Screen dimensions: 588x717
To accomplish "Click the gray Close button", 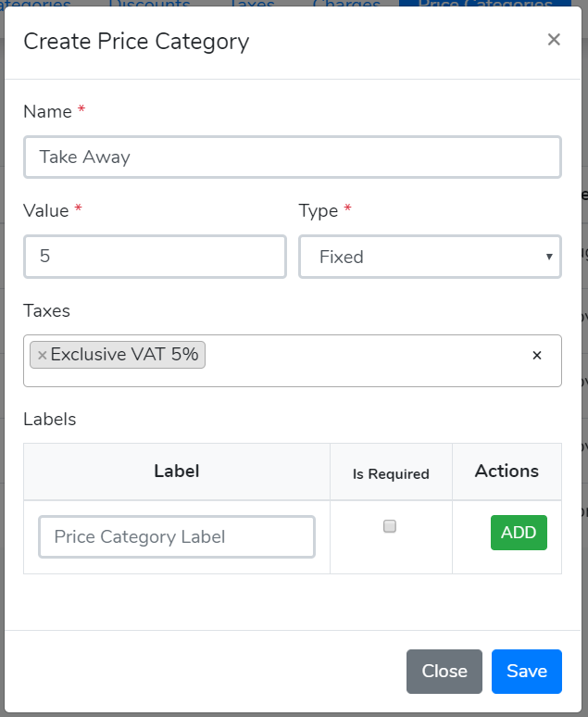I will [x=444, y=672].
